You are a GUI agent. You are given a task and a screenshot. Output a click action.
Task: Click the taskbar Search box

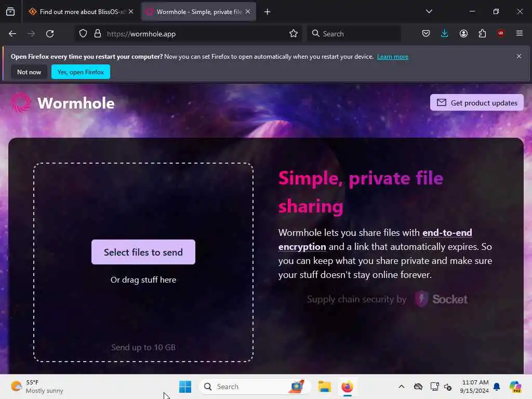click(x=255, y=387)
